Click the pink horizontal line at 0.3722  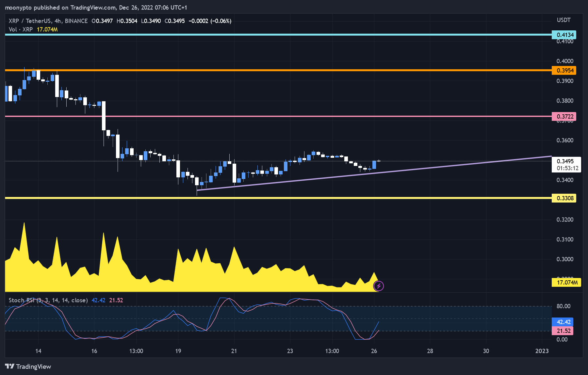tap(278, 116)
